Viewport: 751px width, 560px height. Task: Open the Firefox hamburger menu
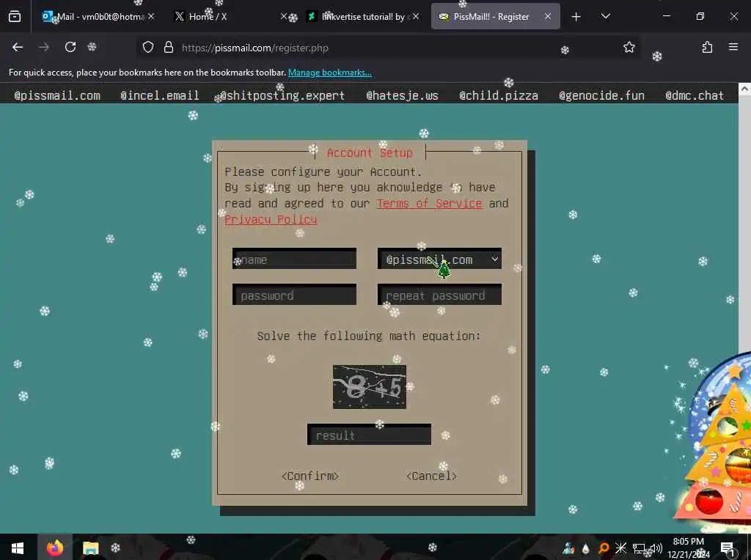[x=733, y=47]
